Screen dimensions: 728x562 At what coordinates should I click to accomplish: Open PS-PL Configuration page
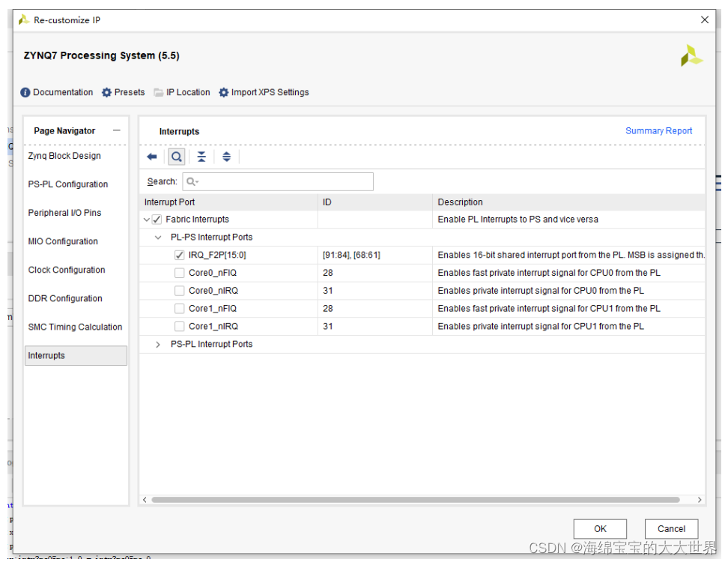pyautogui.click(x=68, y=184)
